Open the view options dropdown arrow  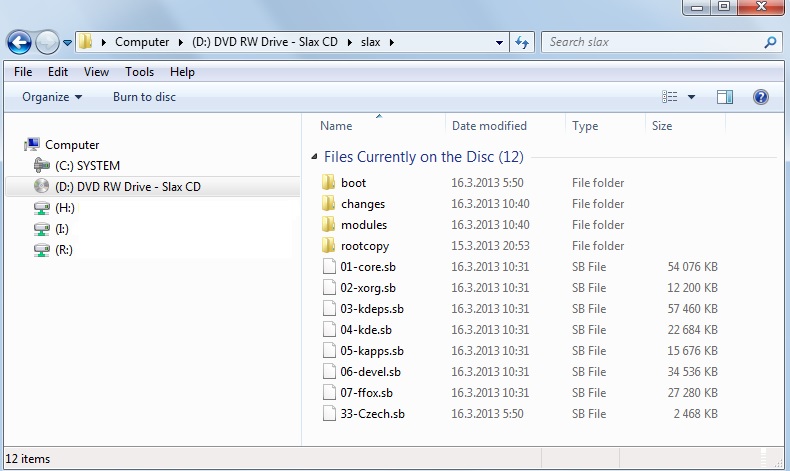(x=692, y=97)
